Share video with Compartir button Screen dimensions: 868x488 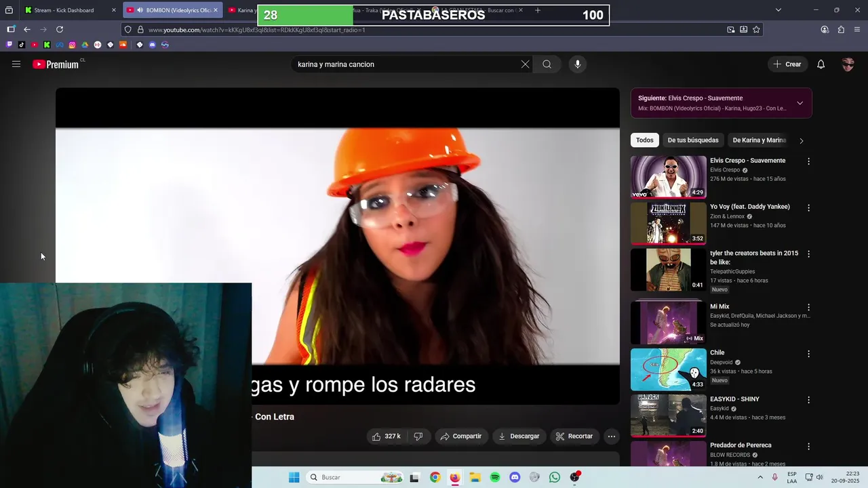tap(460, 436)
